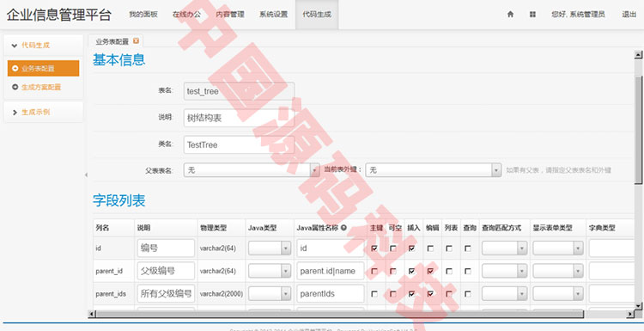
Task: Click the 说明 field with 父级编号
Action: point(166,271)
